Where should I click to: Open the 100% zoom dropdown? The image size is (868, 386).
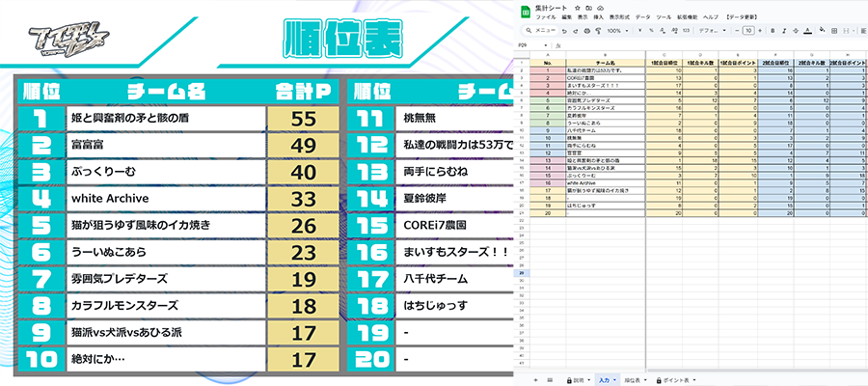coord(618,31)
